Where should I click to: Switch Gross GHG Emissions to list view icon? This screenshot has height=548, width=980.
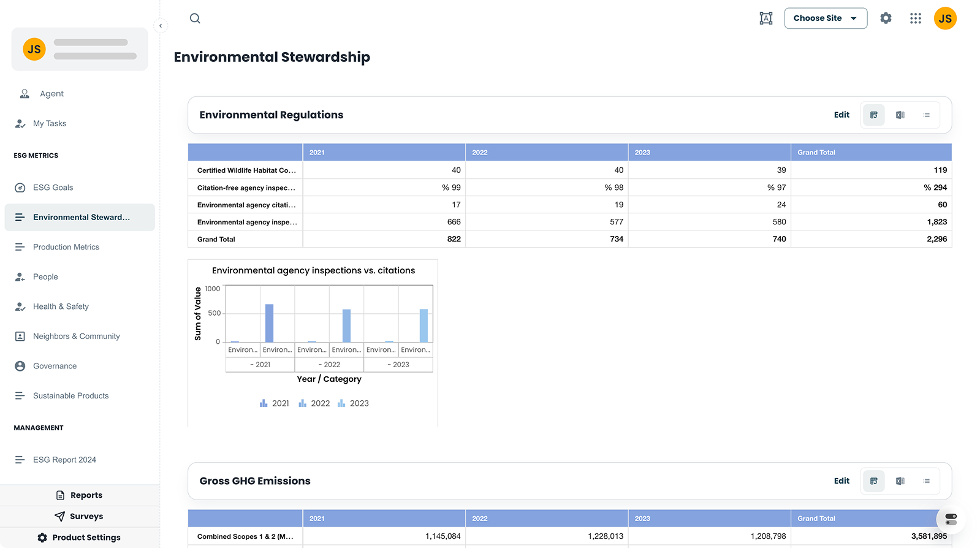(x=927, y=481)
